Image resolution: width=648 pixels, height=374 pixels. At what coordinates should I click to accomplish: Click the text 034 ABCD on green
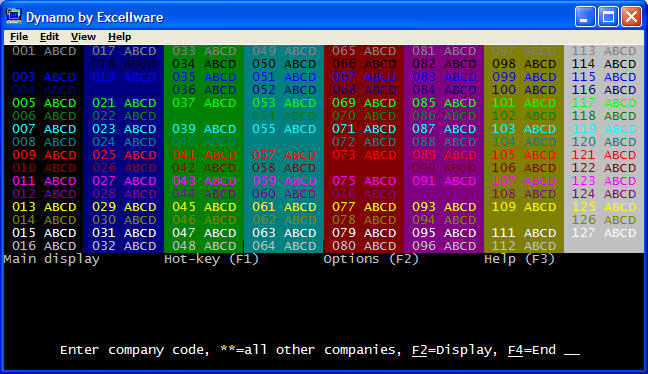[x=204, y=64]
